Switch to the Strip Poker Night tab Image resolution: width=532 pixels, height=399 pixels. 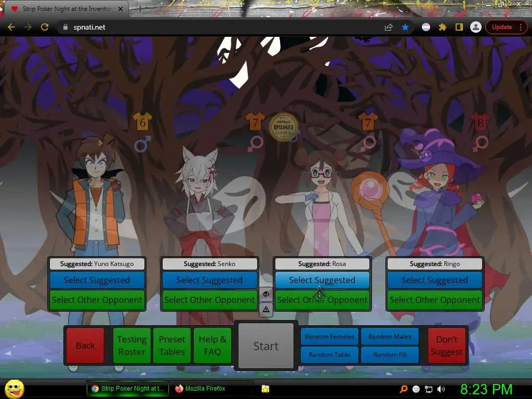tap(66, 9)
